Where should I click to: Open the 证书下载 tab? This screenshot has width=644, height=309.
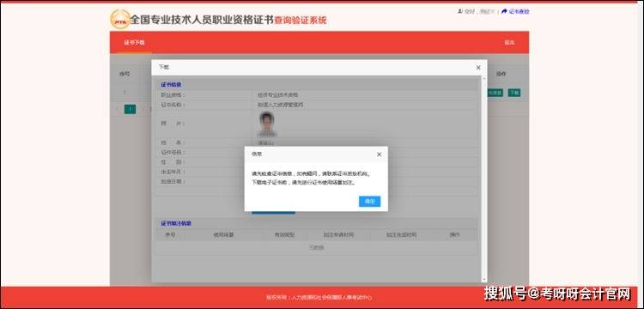134,43
